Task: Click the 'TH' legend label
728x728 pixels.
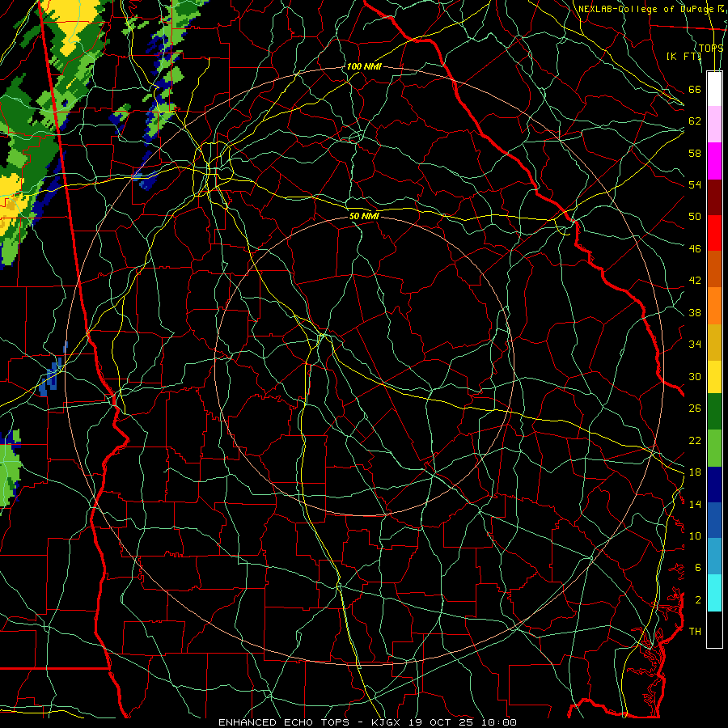Action: pos(695,632)
